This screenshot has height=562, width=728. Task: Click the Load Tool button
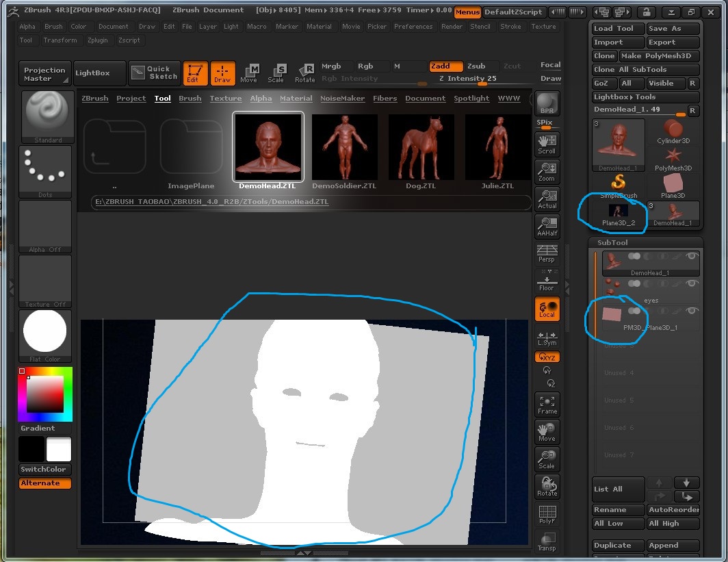618,29
